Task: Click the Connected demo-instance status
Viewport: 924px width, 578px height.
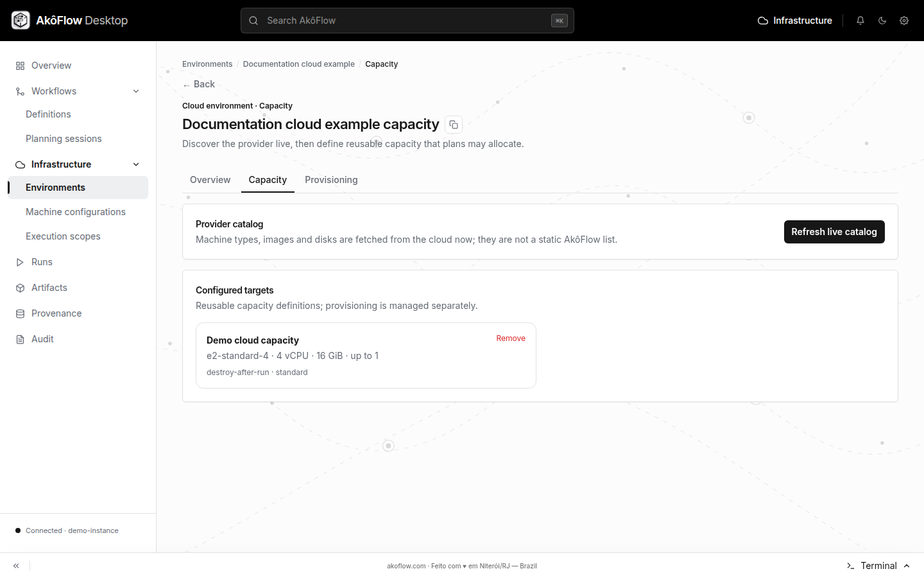Action: click(x=67, y=530)
